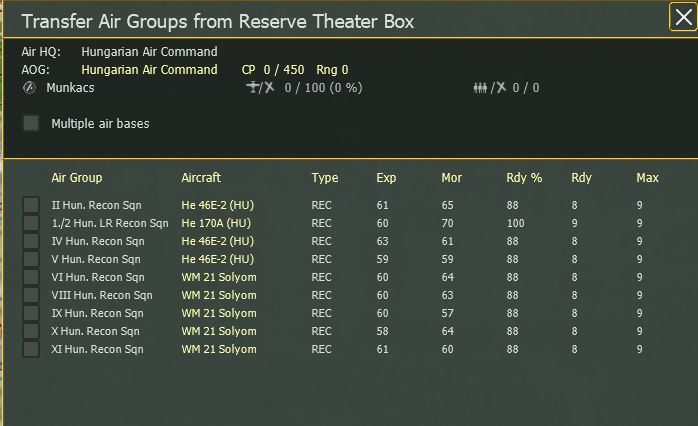Sort by Rdy % column header
The height and width of the screenshot is (426, 698).
524,178
